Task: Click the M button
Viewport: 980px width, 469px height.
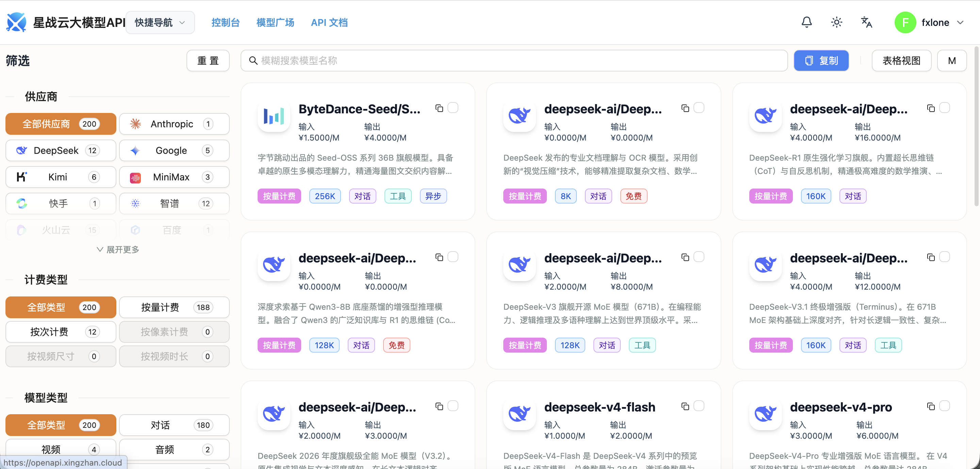Action: point(952,61)
